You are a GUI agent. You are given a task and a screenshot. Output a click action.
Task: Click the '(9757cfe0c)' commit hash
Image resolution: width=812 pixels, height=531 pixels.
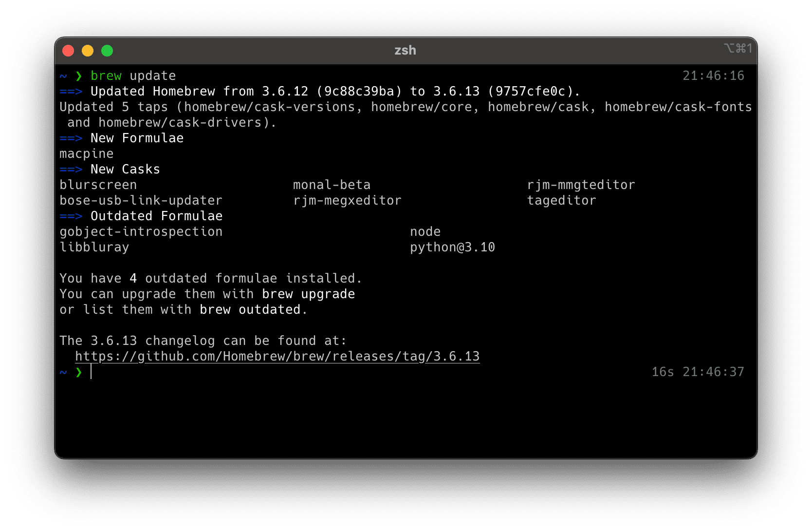531,92
